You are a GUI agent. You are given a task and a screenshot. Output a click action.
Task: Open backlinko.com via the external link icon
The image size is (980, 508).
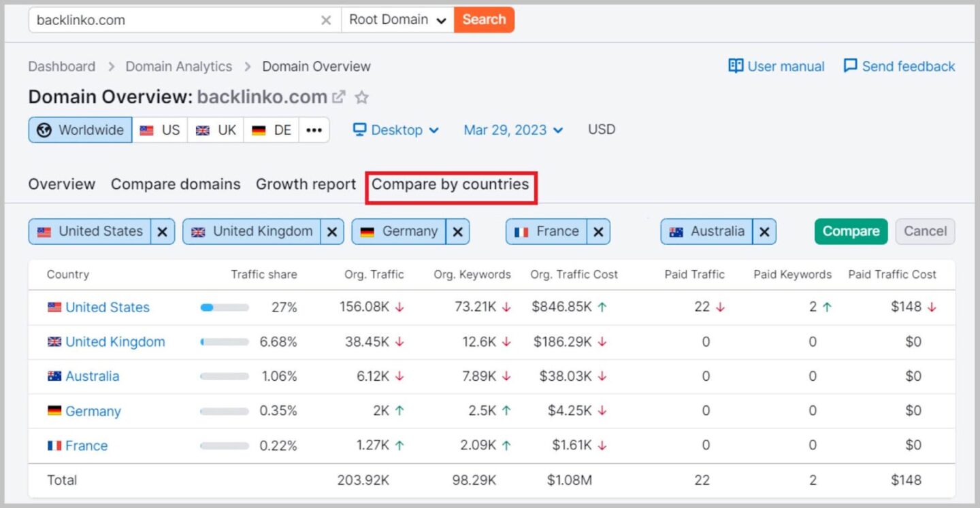pos(338,97)
